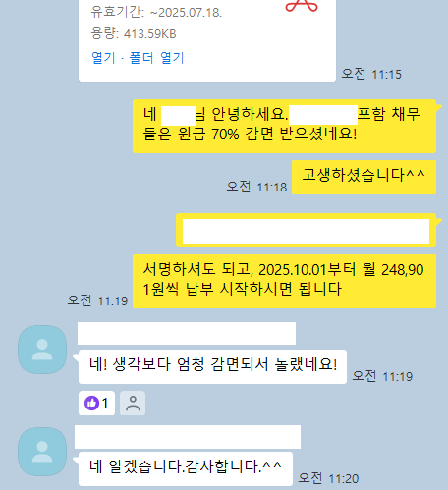Click the purple thumbs-up reaction icon
Screen dimensions: 448x490
(x=91, y=403)
